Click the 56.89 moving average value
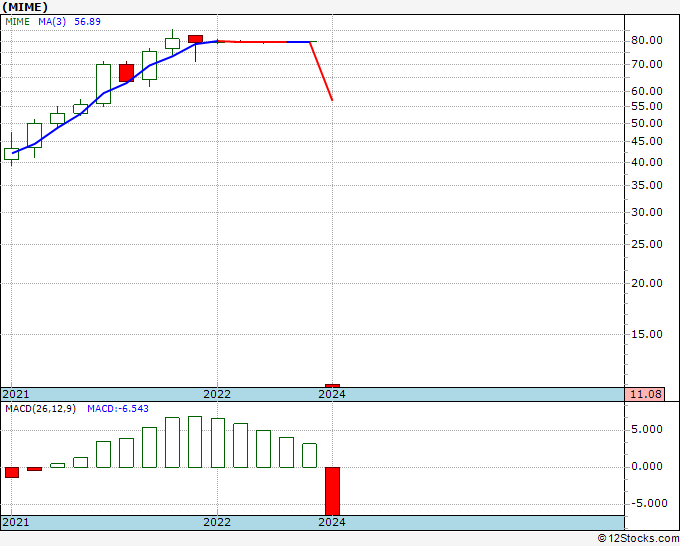This screenshot has height=546, width=680. pos(87,22)
